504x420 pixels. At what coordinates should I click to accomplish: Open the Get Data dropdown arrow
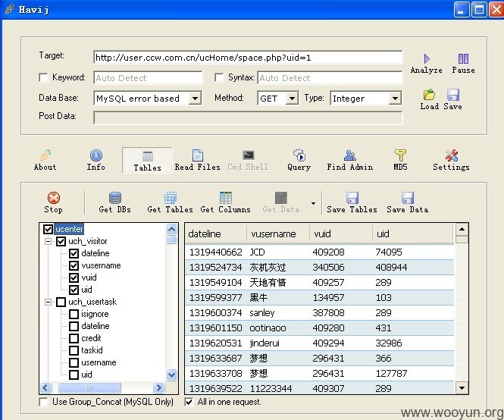click(313, 203)
